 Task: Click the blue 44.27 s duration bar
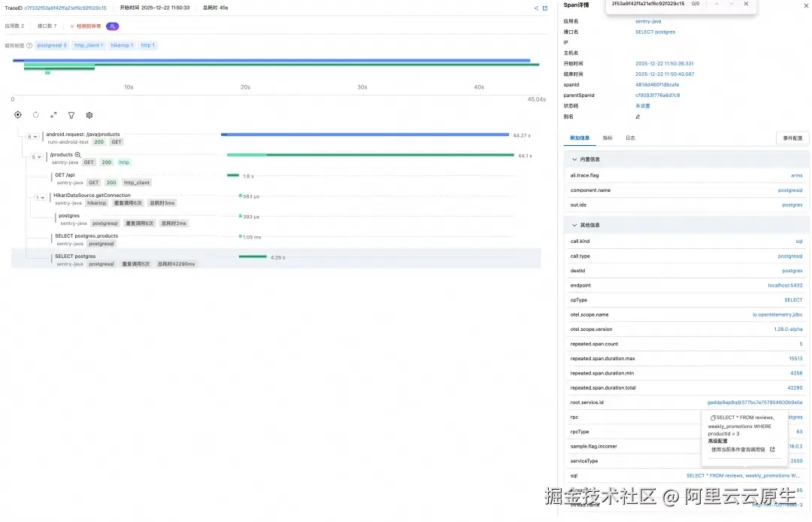point(365,135)
